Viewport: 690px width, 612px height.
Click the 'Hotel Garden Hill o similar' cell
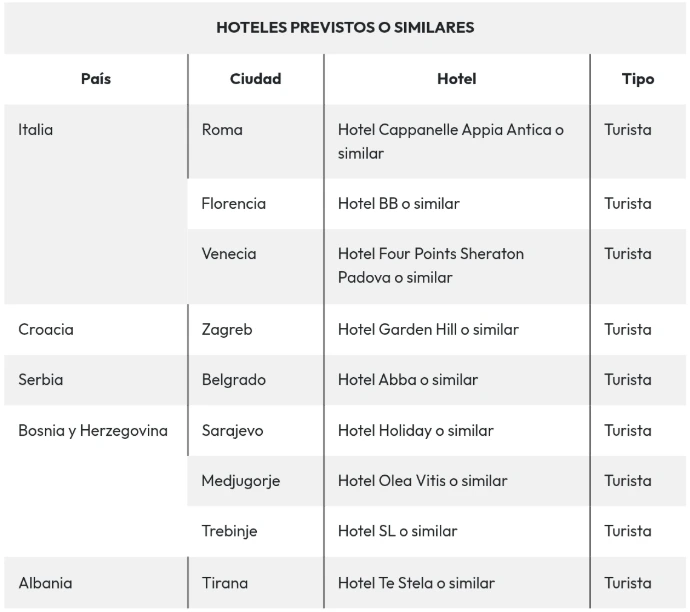coord(428,329)
